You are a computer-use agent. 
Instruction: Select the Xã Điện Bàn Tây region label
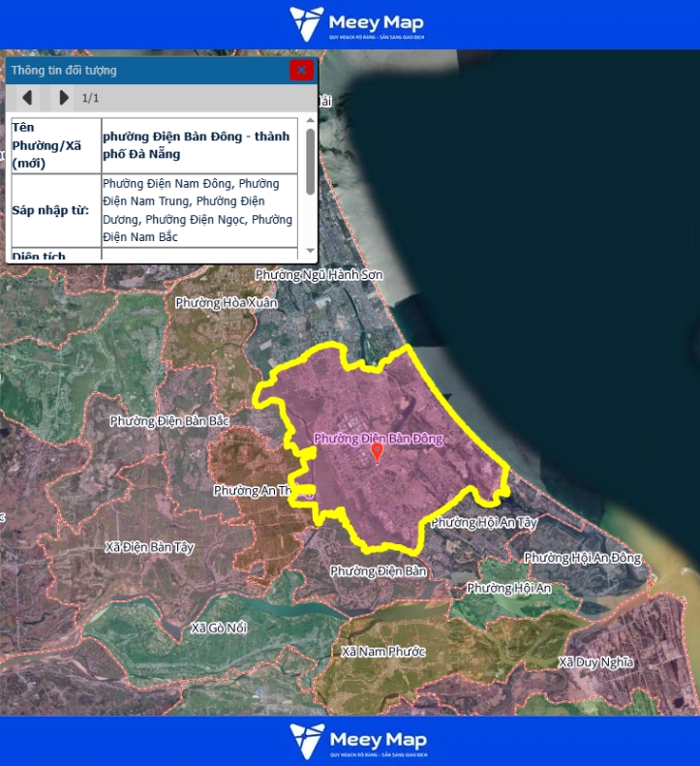tap(149, 547)
